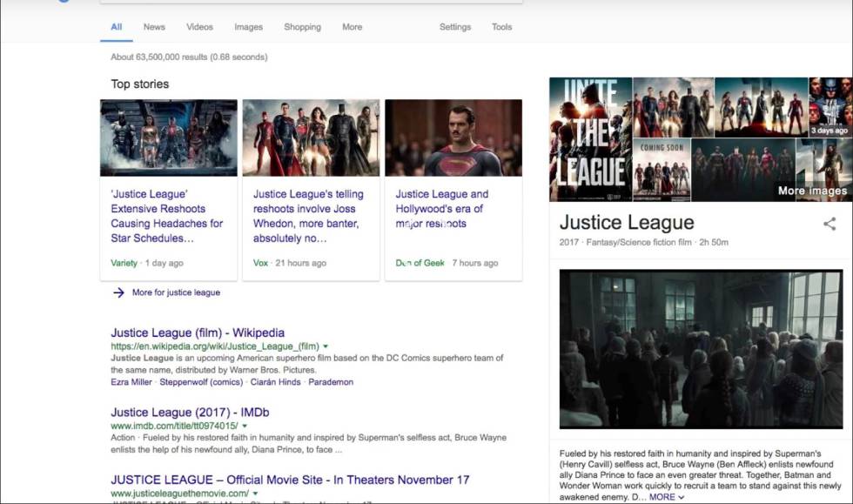The image size is (853, 504).
Task: Open the dropdown arrow after justiceleaguethemovie.com URL
Action: click(255, 494)
